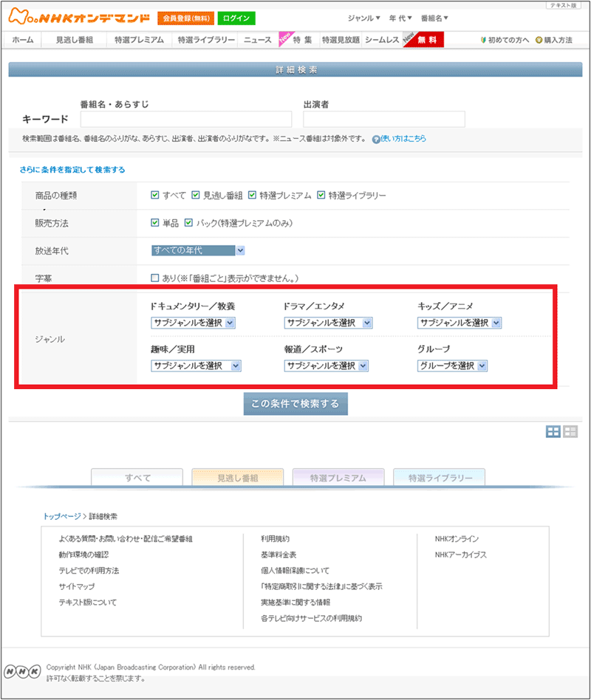Open the 動作環境の確認 footer link
The height and width of the screenshot is (700, 591).
(x=83, y=555)
